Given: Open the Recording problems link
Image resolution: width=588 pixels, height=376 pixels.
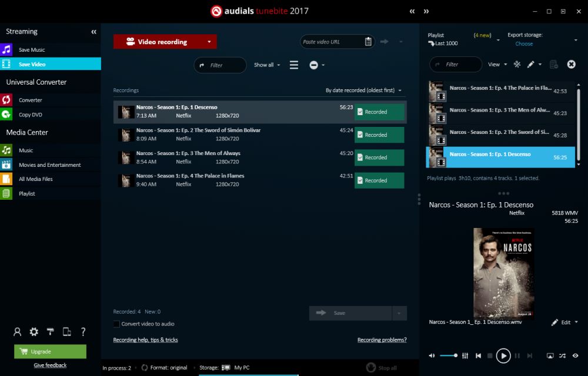Looking at the screenshot, I should click(382, 340).
